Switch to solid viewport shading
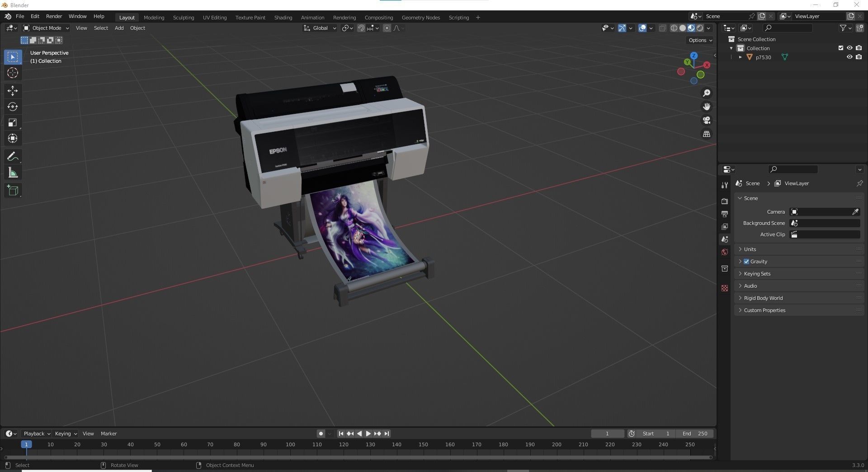The height and width of the screenshot is (472, 868). pyautogui.click(x=683, y=28)
